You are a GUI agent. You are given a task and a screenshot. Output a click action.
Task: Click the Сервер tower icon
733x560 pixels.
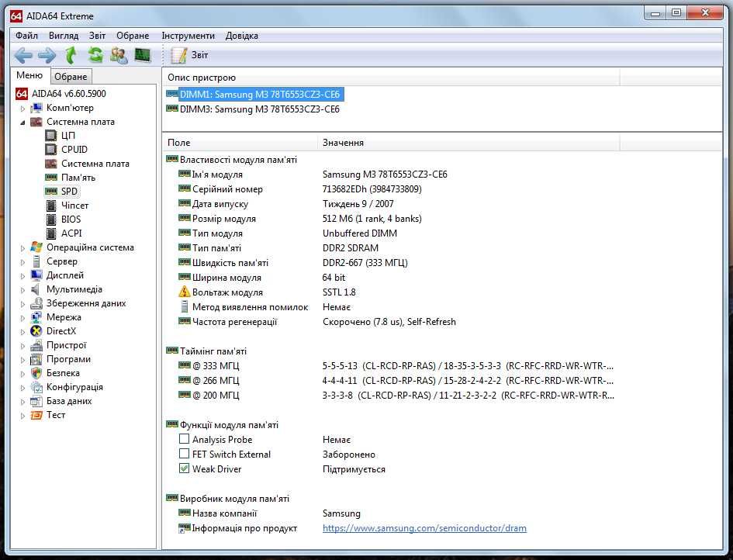click(36, 261)
